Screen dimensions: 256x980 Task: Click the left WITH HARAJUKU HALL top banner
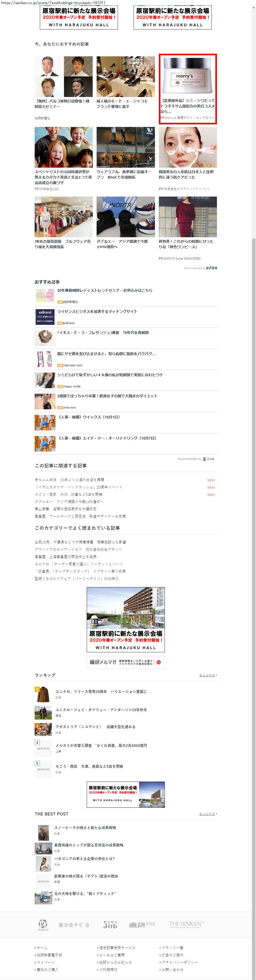79,17
